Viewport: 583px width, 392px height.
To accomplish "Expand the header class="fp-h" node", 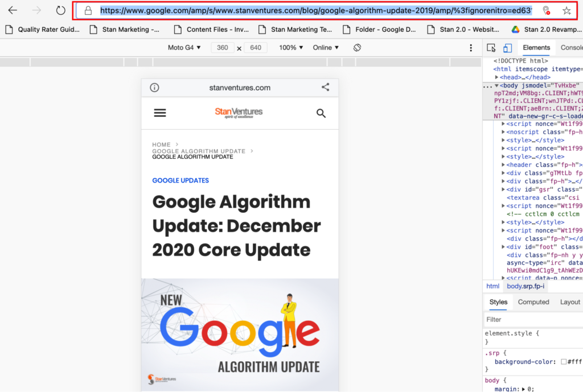I will pos(503,164).
